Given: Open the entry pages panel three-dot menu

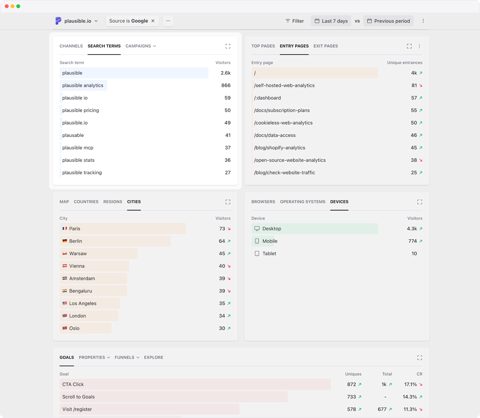Looking at the screenshot, I should 419,46.
